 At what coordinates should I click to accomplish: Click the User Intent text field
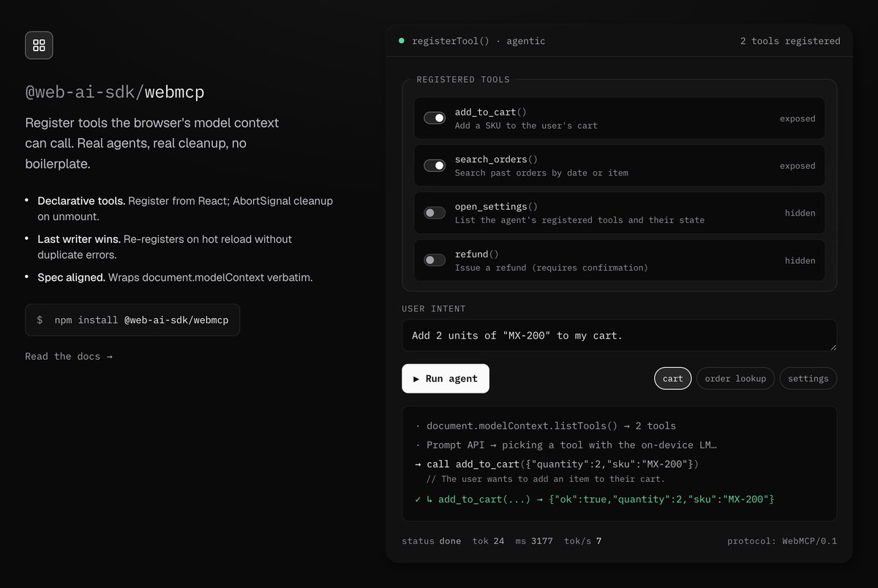point(619,336)
